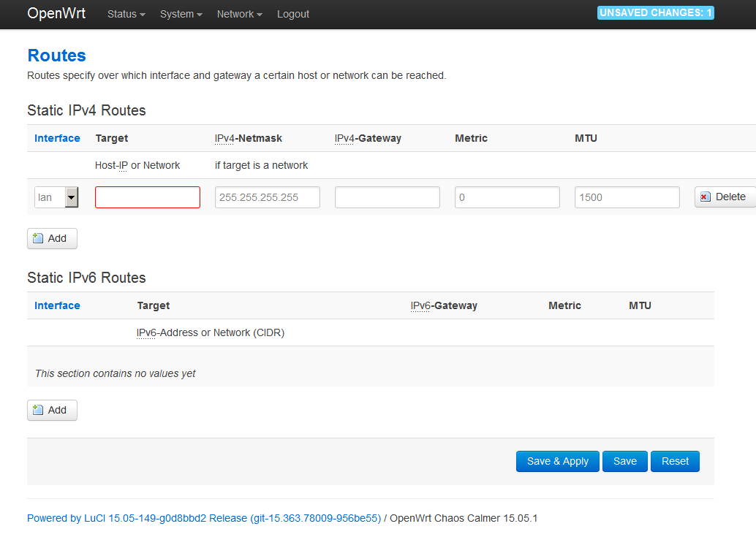Click the Save button
756x548 pixels.
(x=625, y=461)
